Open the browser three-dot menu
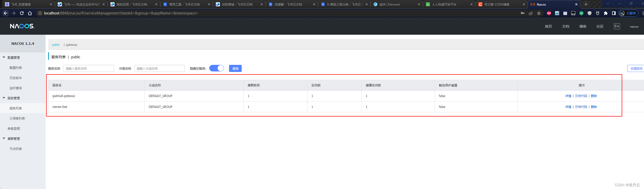Screen dimensions: 644x189 click(x=642, y=13)
